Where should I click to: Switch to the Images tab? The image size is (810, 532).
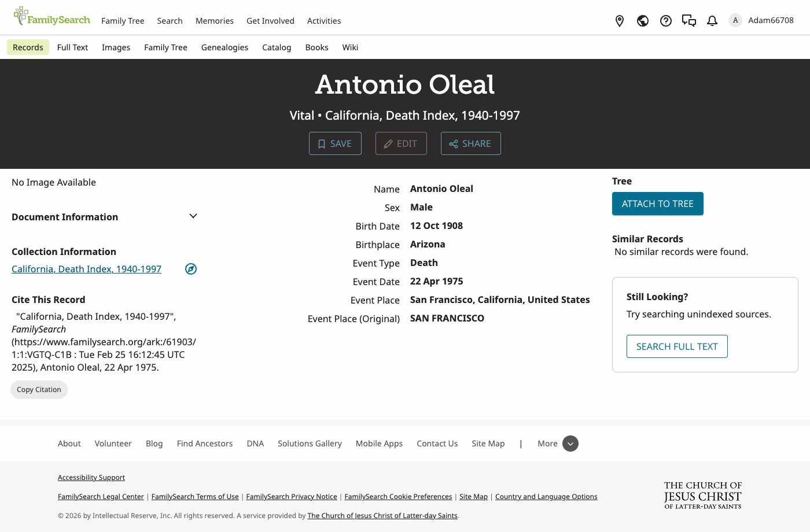point(116,47)
